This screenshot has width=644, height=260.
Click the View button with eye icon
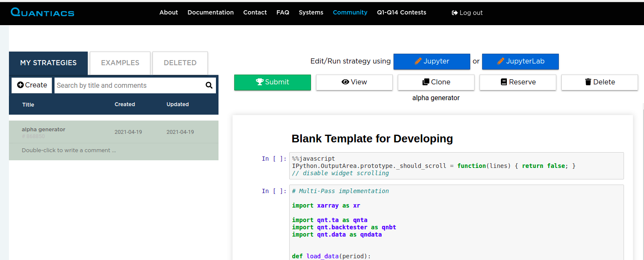point(354,82)
